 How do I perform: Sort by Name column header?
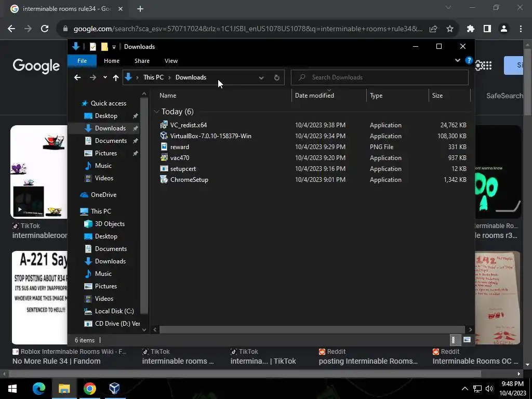point(223,96)
